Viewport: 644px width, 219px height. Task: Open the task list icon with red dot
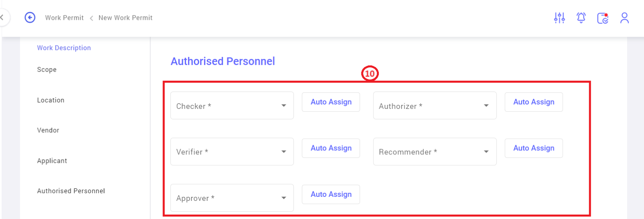603,18
